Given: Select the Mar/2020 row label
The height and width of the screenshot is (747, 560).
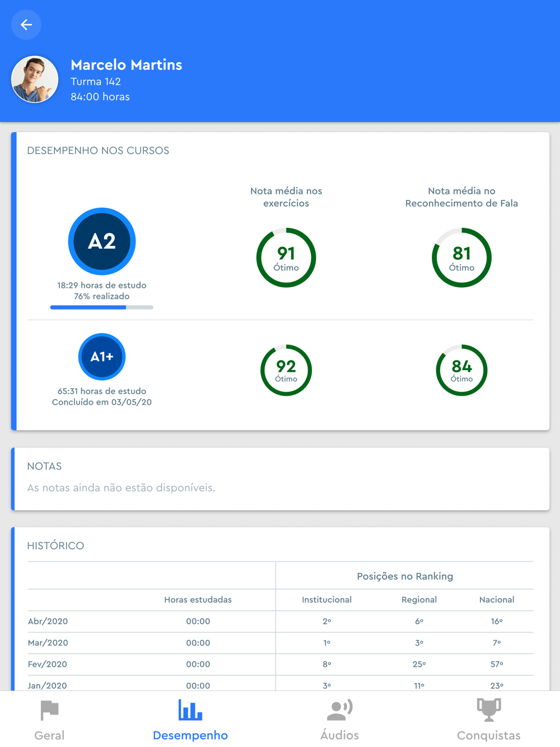Looking at the screenshot, I should pyautogui.click(x=48, y=643).
